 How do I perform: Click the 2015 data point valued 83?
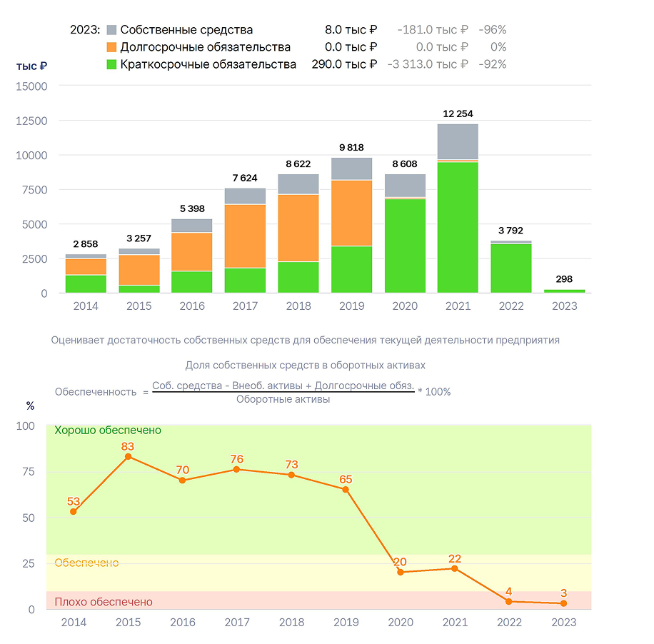(128, 457)
